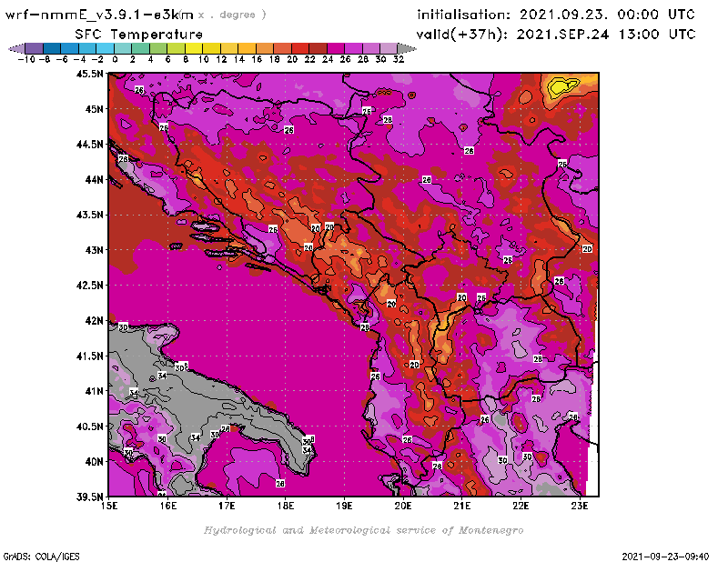Click the orange legend swatch between 14 and 16

coord(247,48)
